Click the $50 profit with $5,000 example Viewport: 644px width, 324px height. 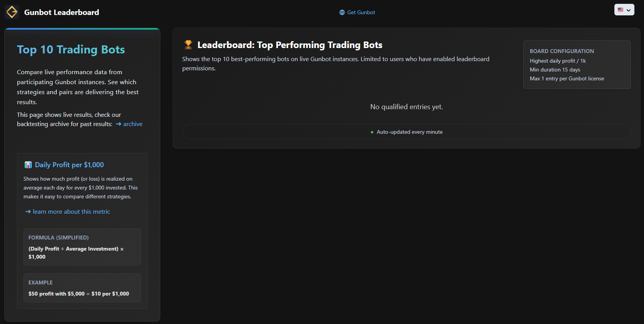[x=79, y=294]
